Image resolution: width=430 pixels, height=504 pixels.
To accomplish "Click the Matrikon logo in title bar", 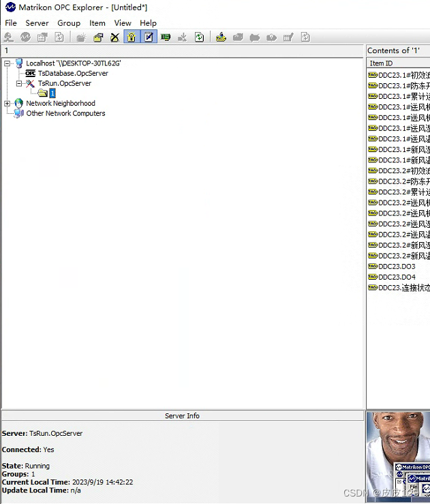I will (10, 7).
